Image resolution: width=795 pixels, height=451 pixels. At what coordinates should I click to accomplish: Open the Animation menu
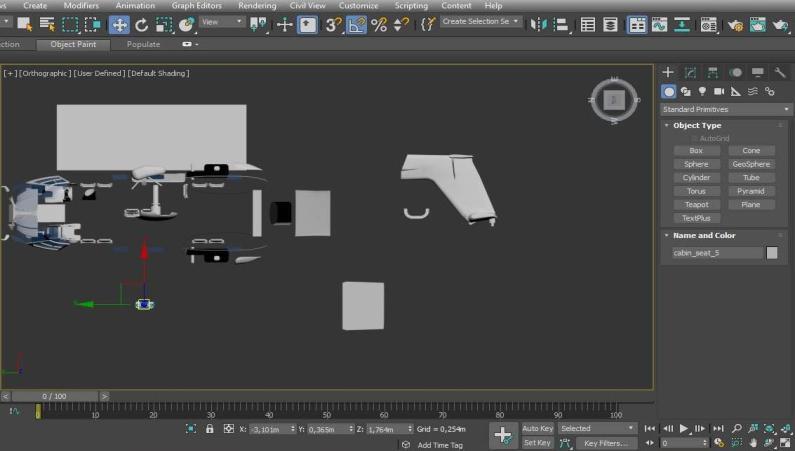pyautogui.click(x=135, y=6)
